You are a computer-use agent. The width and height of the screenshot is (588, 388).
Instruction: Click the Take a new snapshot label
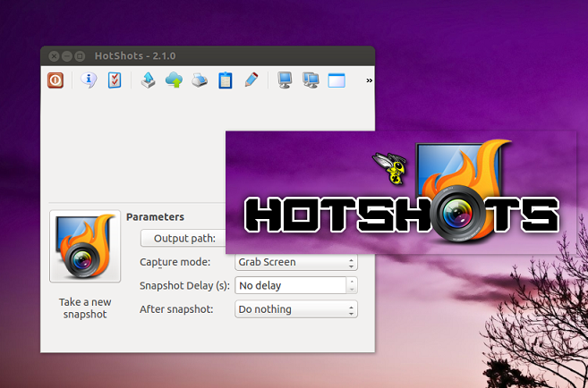pos(85,308)
